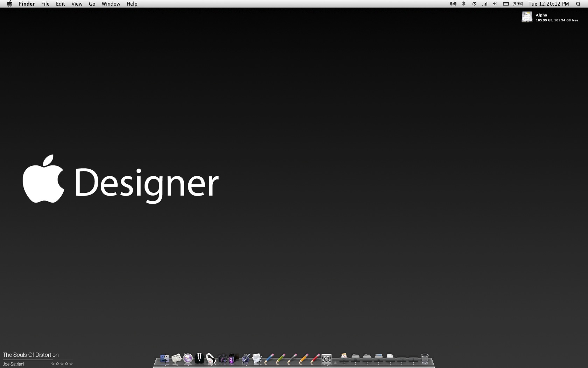Click the Alpha drive name label
The height and width of the screenshot is (368, 588).
pyautogui.click(x=541, y=15)
